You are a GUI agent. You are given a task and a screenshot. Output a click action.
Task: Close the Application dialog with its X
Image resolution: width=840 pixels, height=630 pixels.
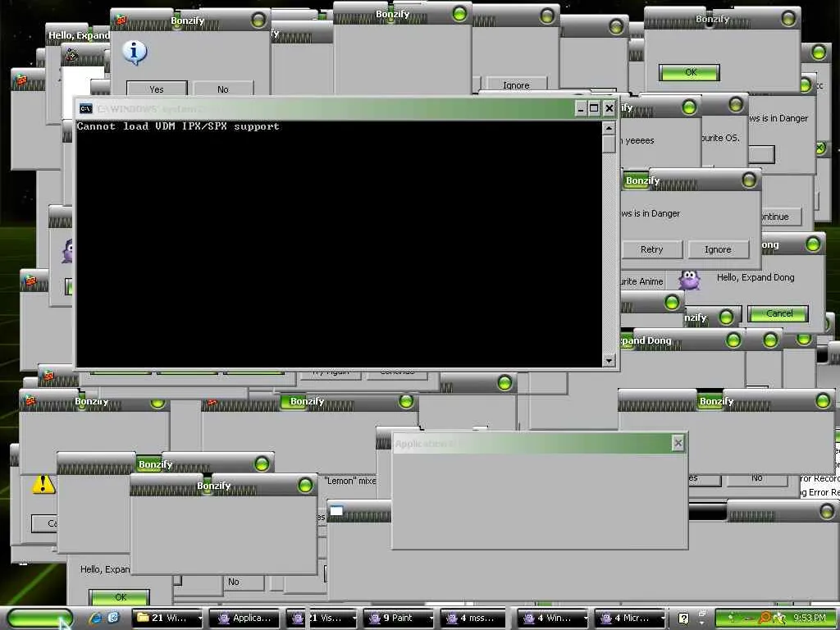pyautogui.click(x=678, y=443)
